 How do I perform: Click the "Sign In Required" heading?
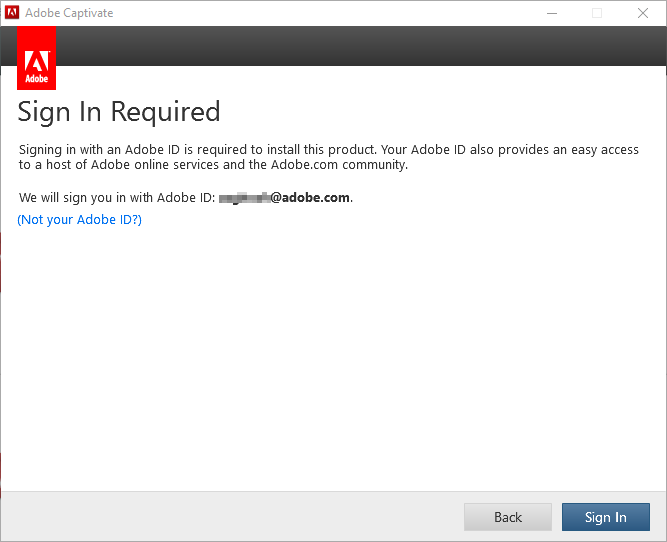(118, 111)
